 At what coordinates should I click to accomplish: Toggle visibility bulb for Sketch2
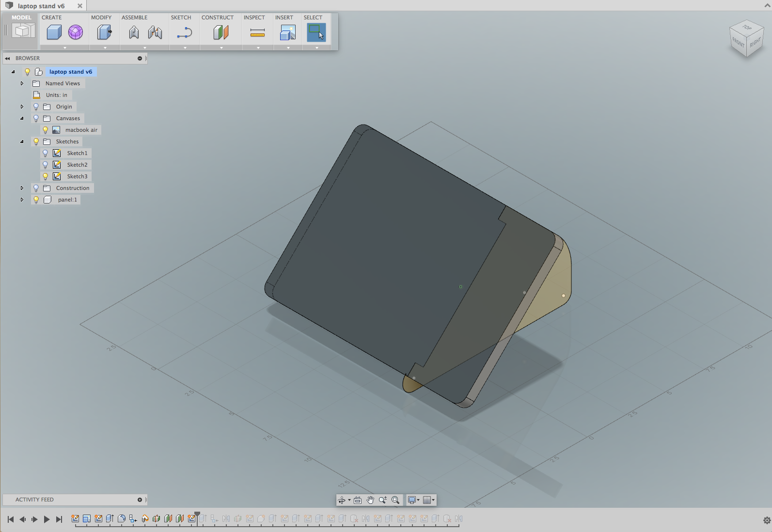click(x=45, y=165)
